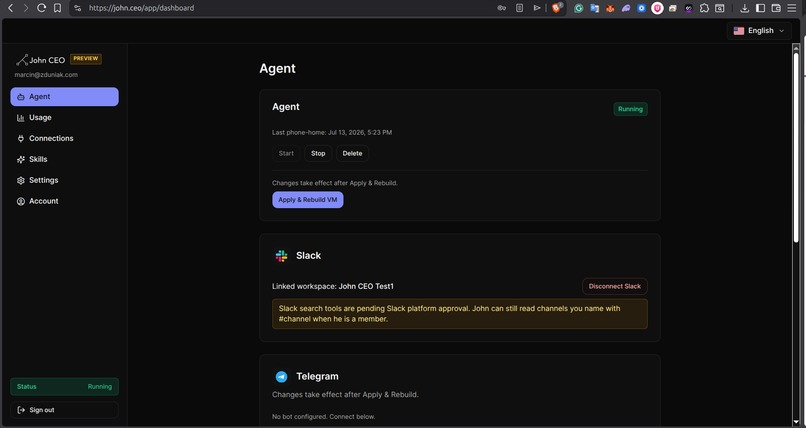Open browser downloads icon

744,8
